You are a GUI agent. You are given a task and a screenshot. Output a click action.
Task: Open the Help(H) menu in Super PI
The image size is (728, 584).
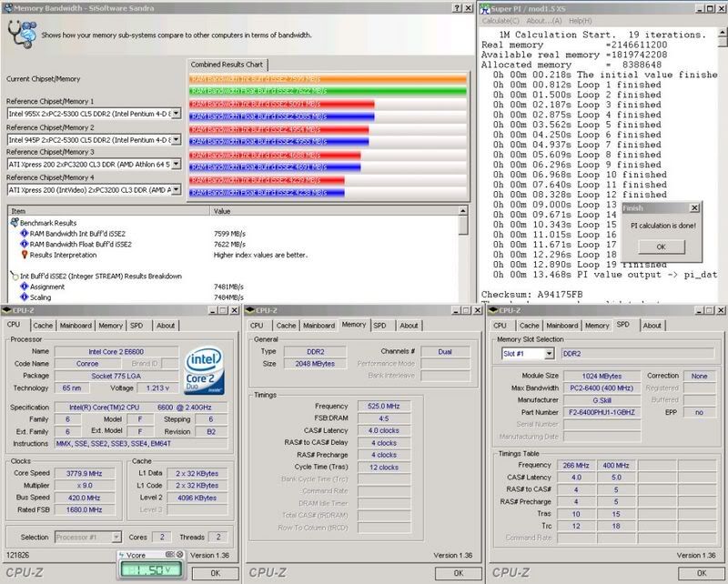click(x=580, y=21)
